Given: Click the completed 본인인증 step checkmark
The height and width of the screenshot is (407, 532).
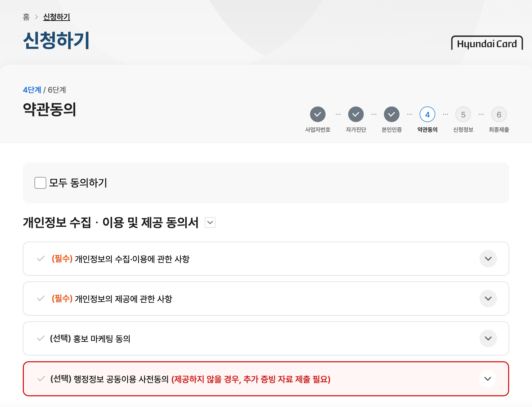Looking at the screenshot, I should pos(391,114).
